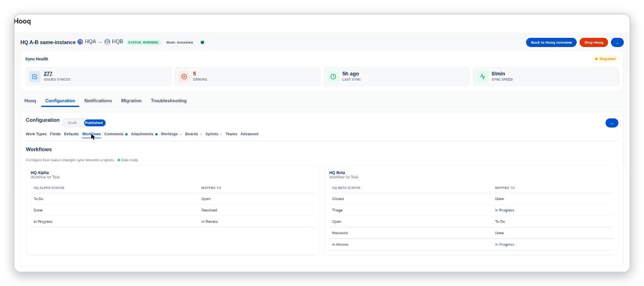The image size is (644, 286).
Task: Click the Triage status in HQ Beta table
Action: click(x=337, y=210)
